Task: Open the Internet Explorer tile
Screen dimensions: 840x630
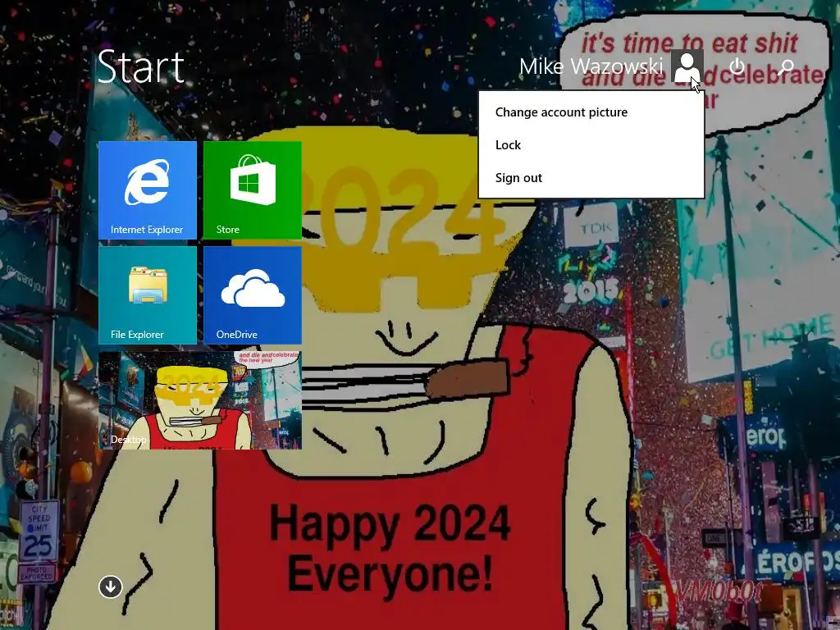Action: 148,190
